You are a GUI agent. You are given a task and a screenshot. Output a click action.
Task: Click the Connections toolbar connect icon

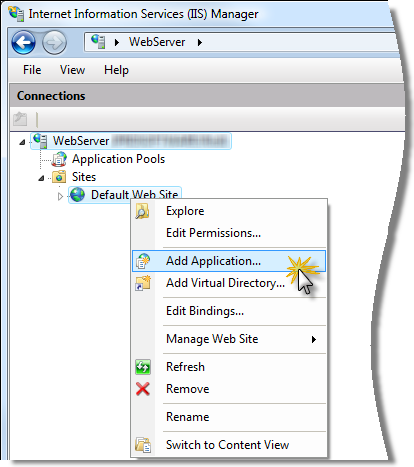click(20, 119)
